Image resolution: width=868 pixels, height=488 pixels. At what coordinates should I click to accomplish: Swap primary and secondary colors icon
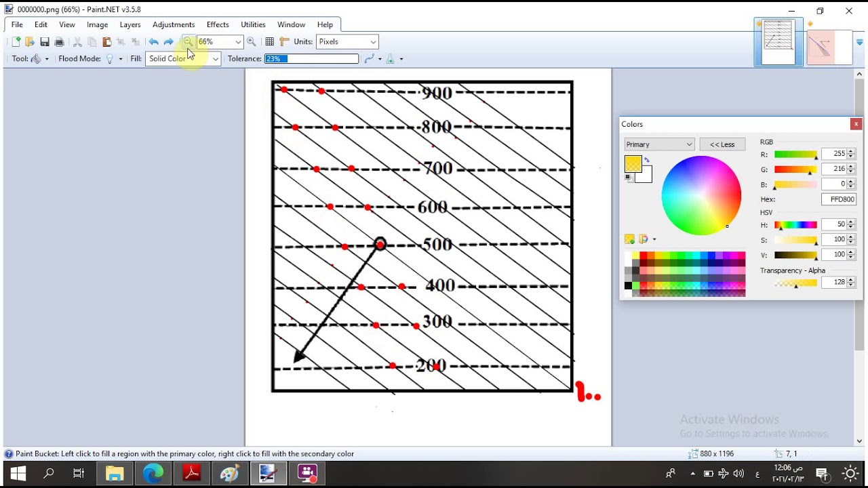pos(646,160)
